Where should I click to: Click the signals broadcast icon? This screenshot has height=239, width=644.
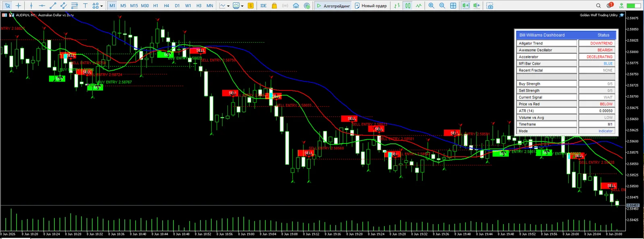tap(285, 6)
